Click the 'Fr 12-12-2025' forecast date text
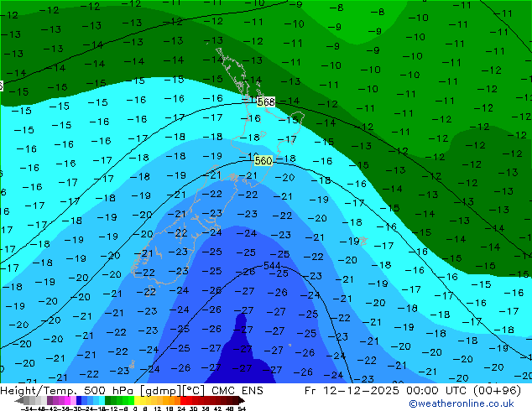This screenshot has width=532, height=411. point(352,391)
